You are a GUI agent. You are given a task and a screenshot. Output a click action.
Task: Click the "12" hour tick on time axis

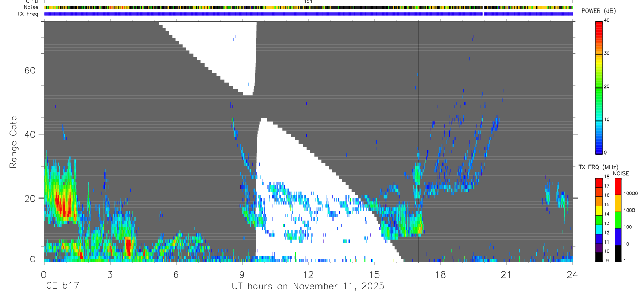click(308, 274)
